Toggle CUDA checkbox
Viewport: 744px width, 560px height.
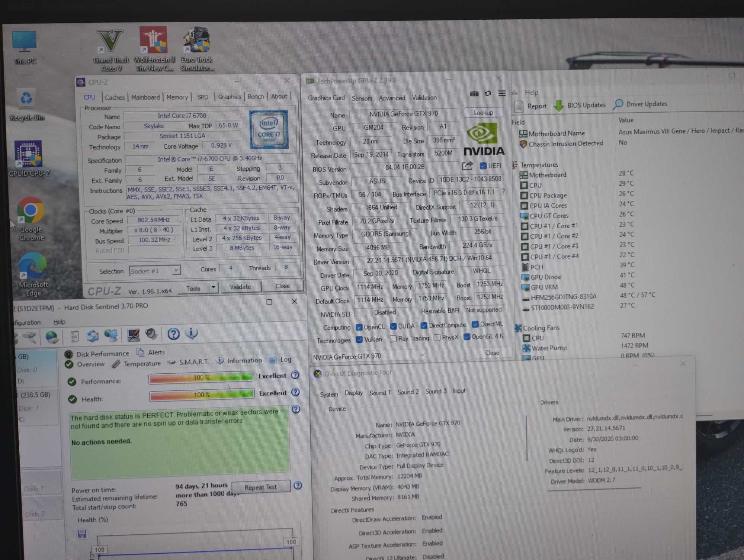pyautogui.click(x=393, y=326)
